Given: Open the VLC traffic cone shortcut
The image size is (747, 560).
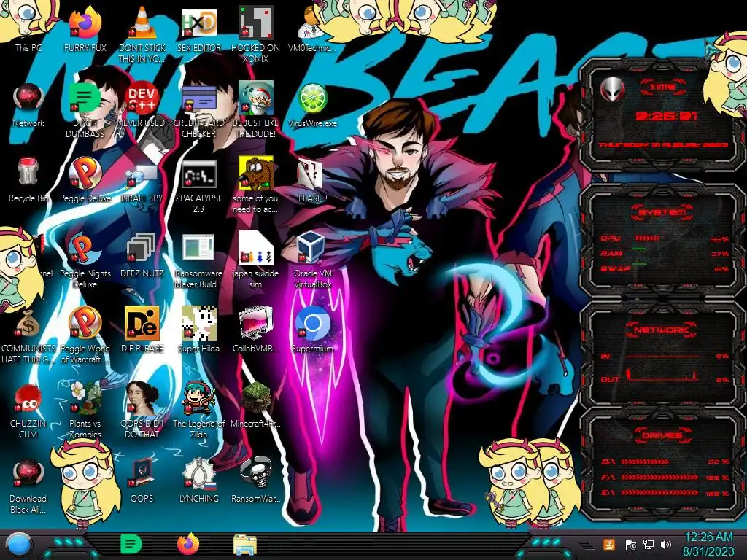Looking at the screenshot, I should [142, 34].
